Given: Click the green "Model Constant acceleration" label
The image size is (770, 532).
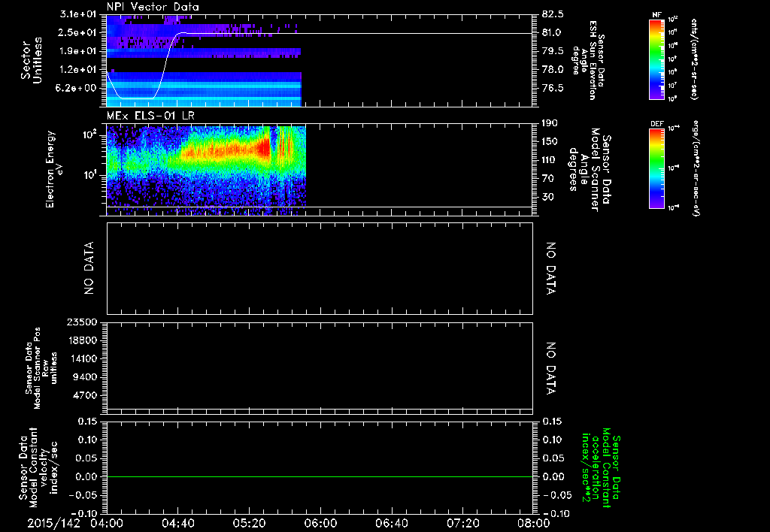Looking at the screenshot, I should click(601, 467).
